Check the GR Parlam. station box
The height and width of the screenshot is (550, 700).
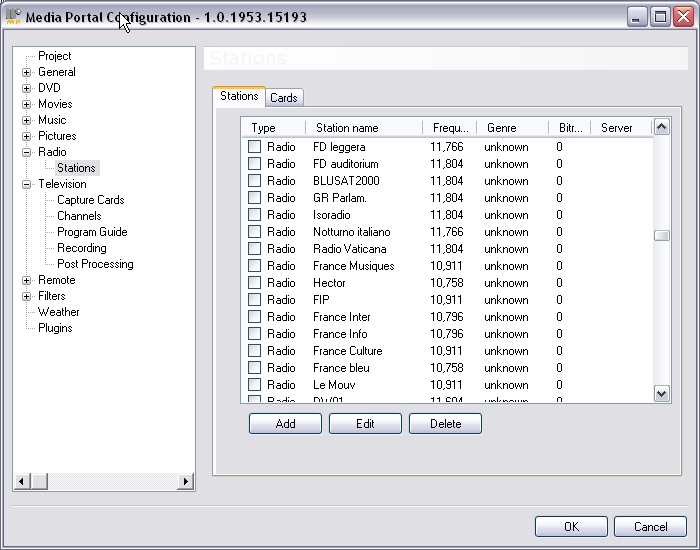(x=254, y=197)
